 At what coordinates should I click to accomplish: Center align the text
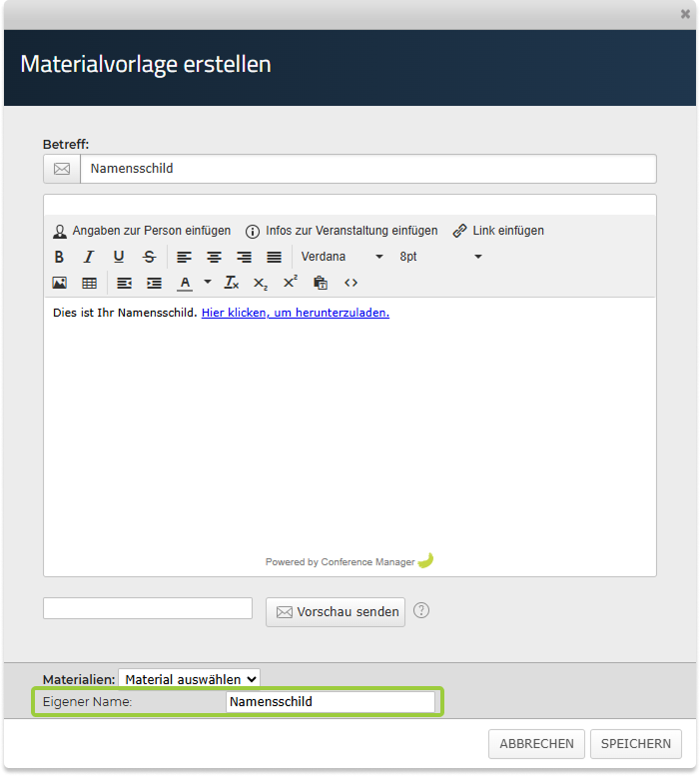tap(214, 257)
